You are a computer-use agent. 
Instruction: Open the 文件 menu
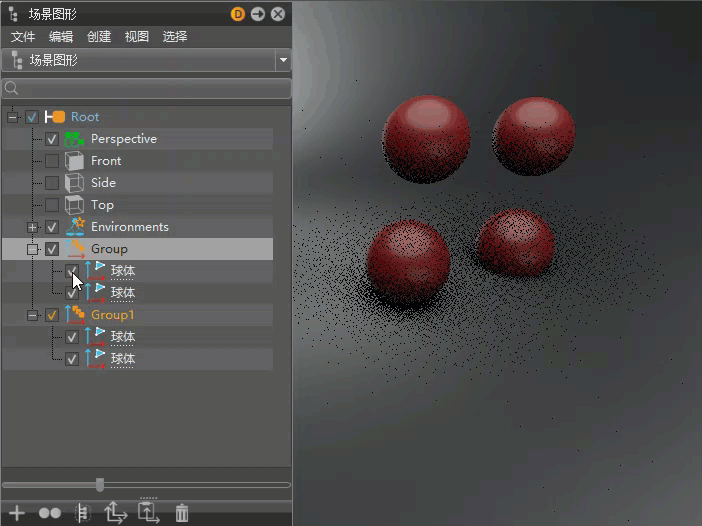coord(23,37)
